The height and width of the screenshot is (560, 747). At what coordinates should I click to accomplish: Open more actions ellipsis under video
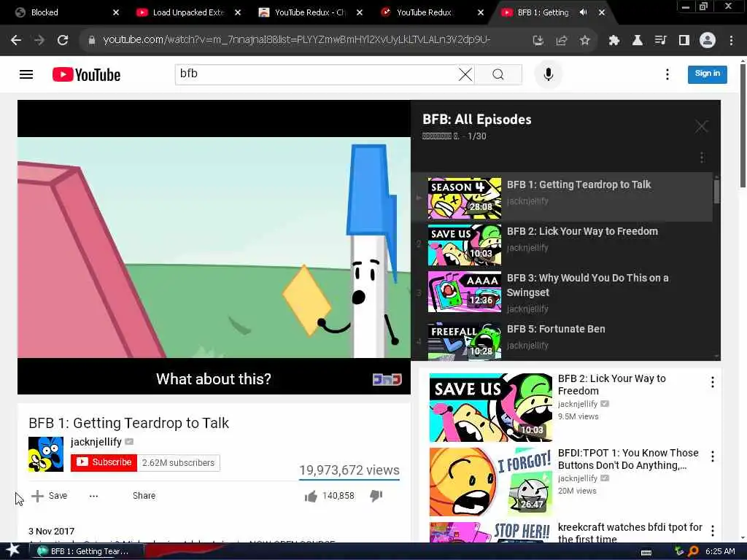[x=93, y=496]
